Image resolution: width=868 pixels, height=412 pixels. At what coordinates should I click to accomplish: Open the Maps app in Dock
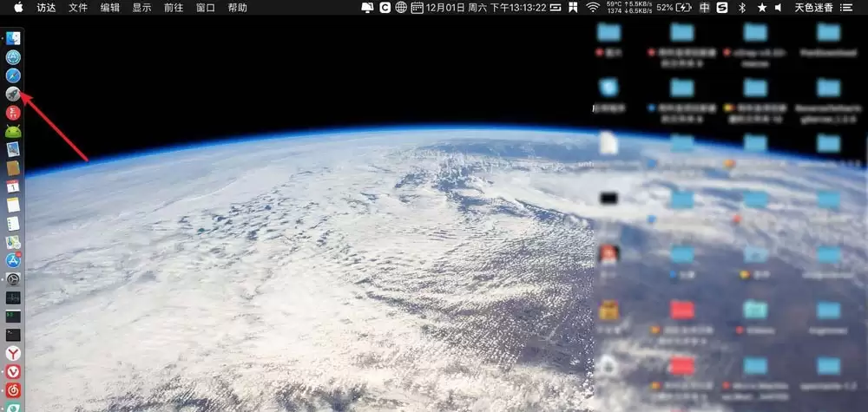click(13, 242)
